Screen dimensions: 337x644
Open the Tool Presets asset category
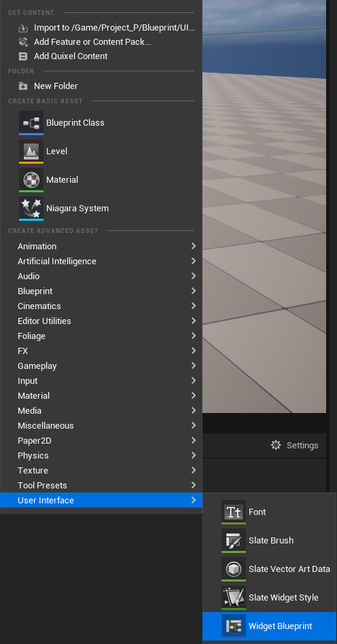(101, 486)
